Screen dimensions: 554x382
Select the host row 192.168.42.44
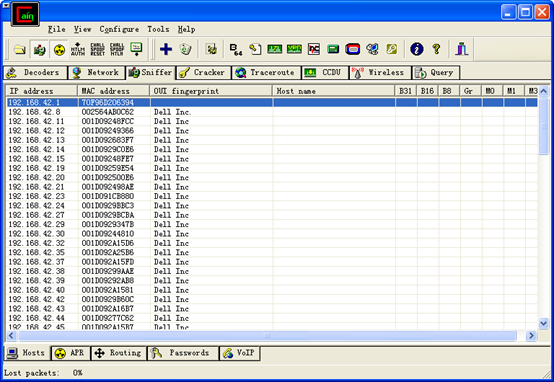(x=272, y=318)
